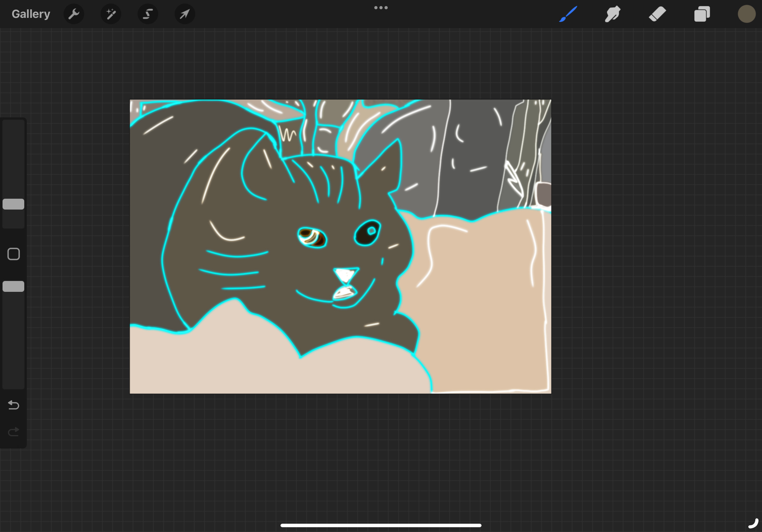762x532 pixels.
Task: Open the Actions wrench menu
Action: point(74,14)
